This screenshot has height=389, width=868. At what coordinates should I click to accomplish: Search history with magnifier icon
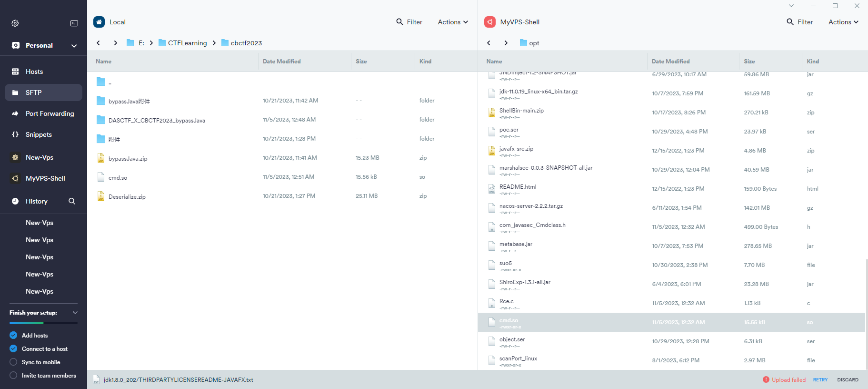72,201
